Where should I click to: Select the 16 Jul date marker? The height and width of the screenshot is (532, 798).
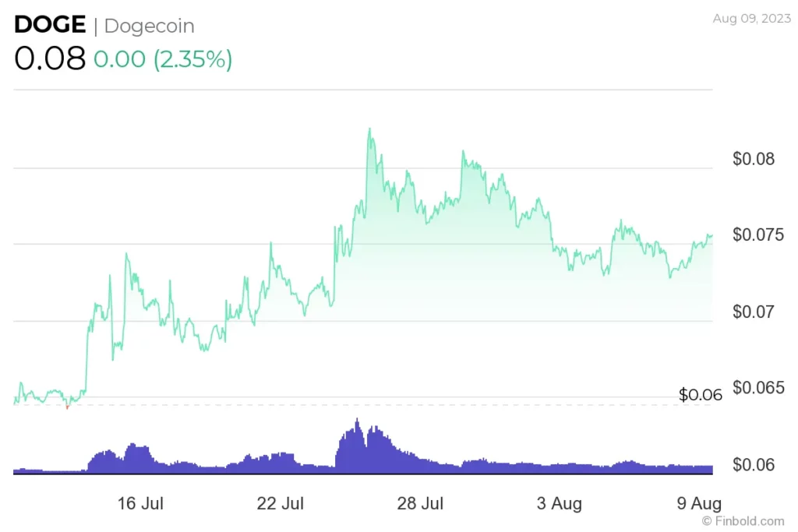point(140,503)
